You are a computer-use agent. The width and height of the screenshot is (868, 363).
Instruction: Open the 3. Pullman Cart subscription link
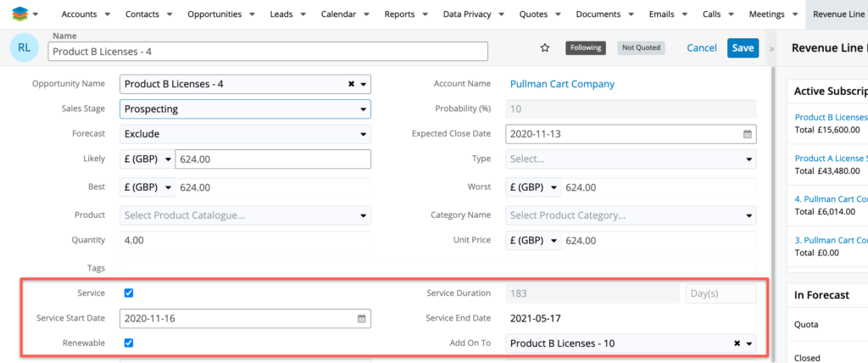coord(831,240)
